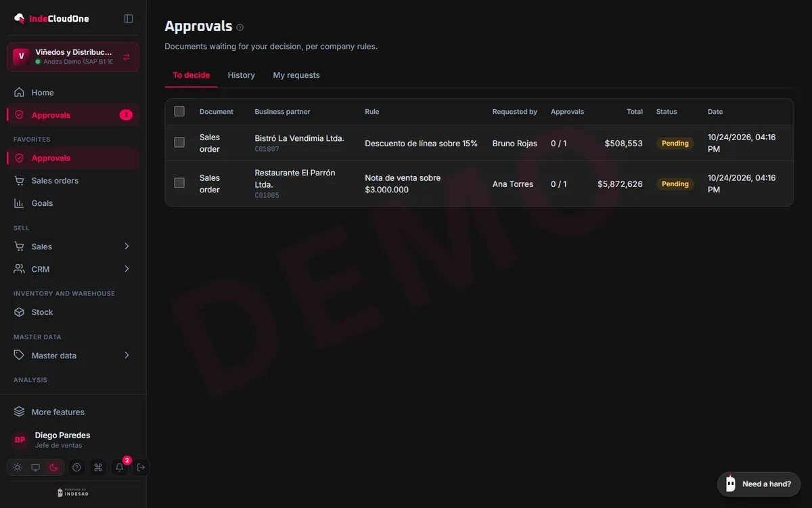The width and height of the screenshot is (812, 508).
Task: Click the Stock box icon
Action: pos(19,312)
